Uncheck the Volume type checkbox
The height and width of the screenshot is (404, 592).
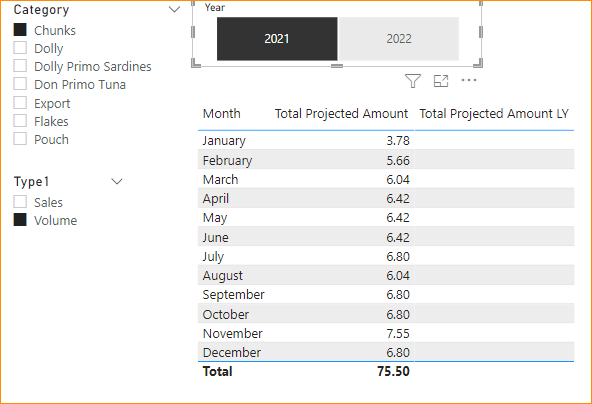tap(20, 220)
